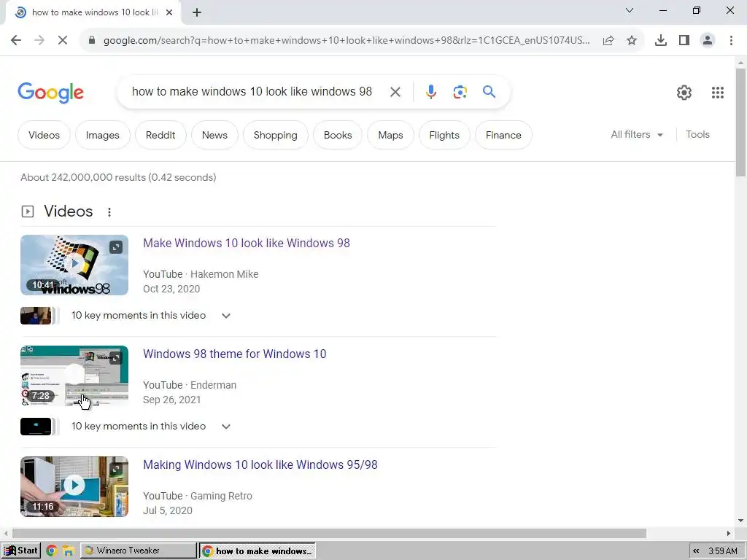Open the Google apps grid
The height and width of the screenshot is (560, 747).
[718, 93]
